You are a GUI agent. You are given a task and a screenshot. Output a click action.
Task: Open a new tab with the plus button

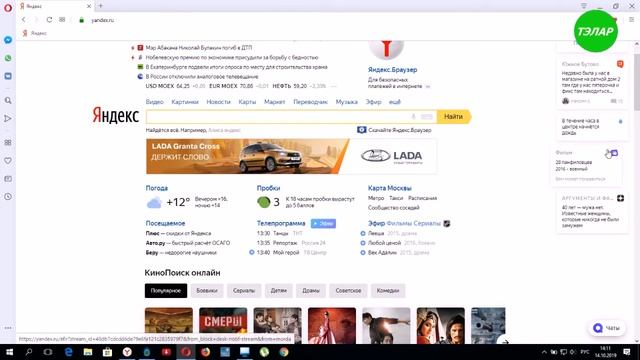[100, 6]
